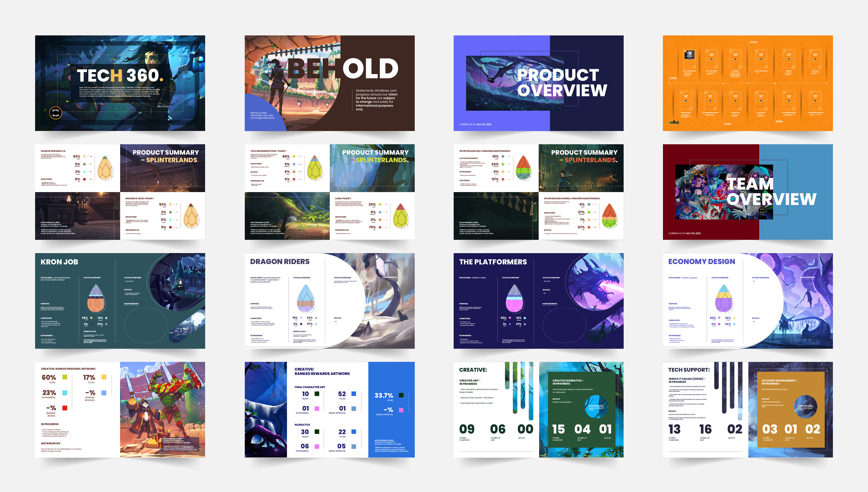
Task: Select the pink swatch under 33.7% on the blue panel
Action: pos(401,410)
